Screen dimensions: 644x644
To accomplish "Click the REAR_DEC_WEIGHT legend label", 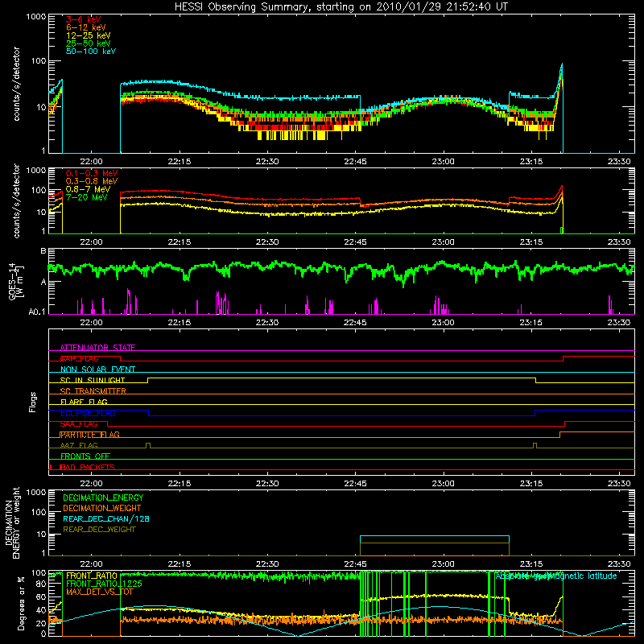I will pyautogui.click(x=99, y=530).
